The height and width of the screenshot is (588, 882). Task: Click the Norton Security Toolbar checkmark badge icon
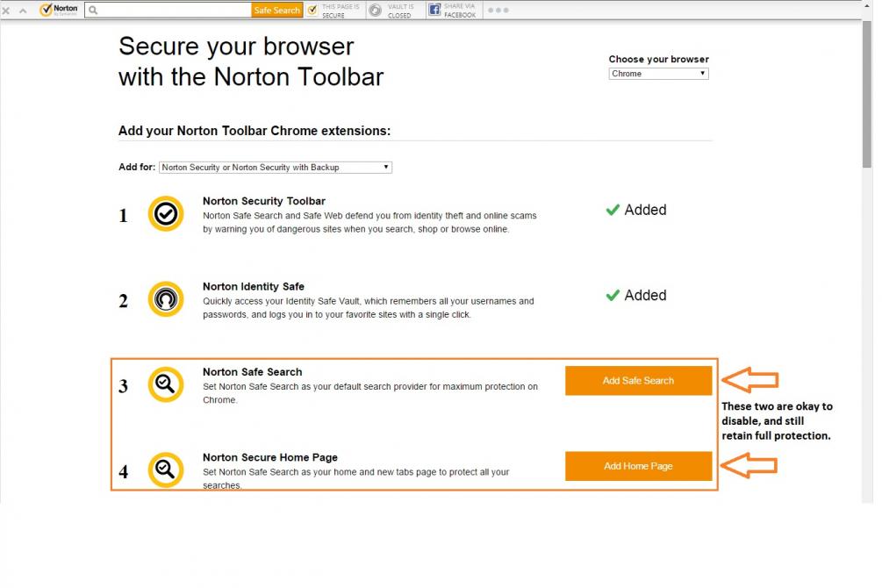165,213
